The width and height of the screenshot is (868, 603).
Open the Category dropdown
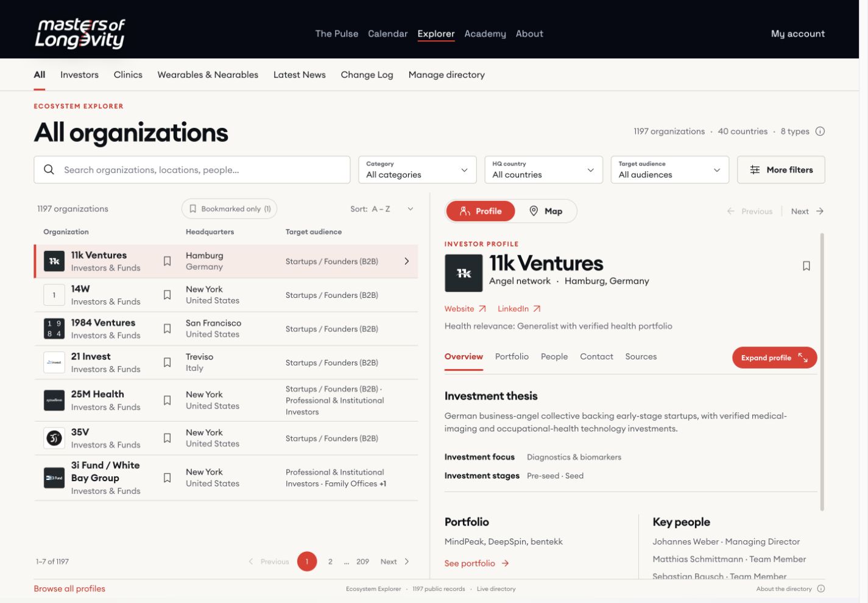pyautogui.click(x=417, y=170)
